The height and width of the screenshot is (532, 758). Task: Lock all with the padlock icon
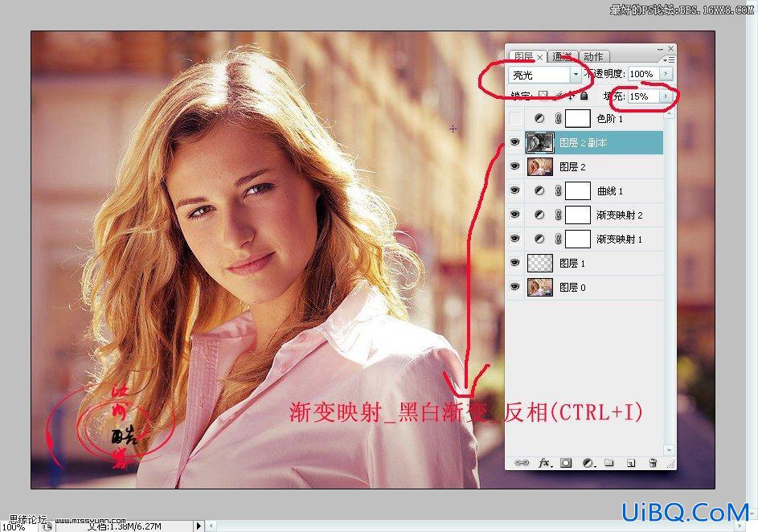pos(584,95)
